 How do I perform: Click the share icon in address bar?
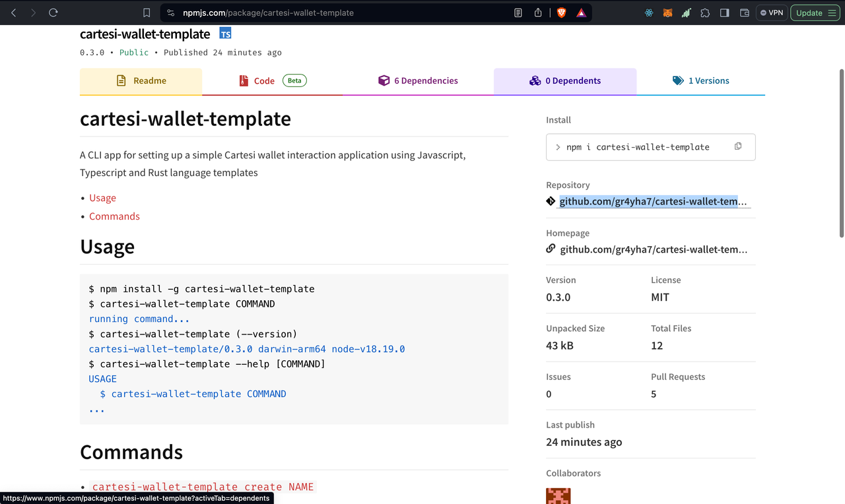click(538, 13)
